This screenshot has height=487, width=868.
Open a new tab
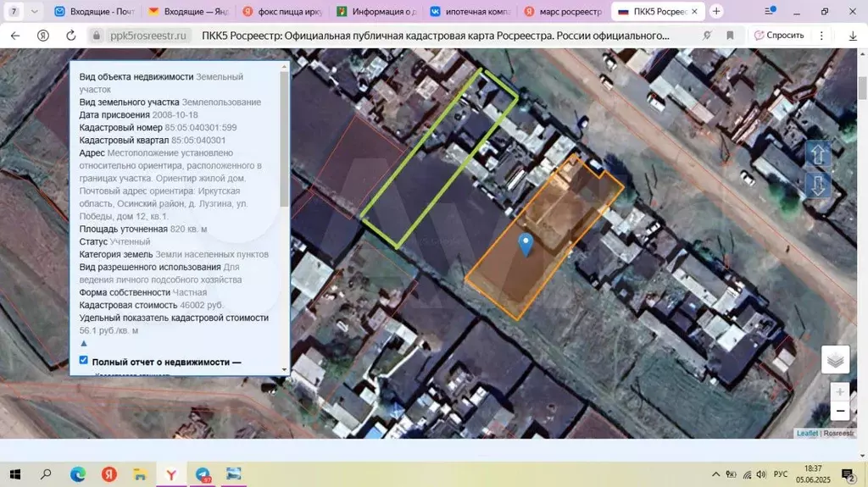(716, 11)
